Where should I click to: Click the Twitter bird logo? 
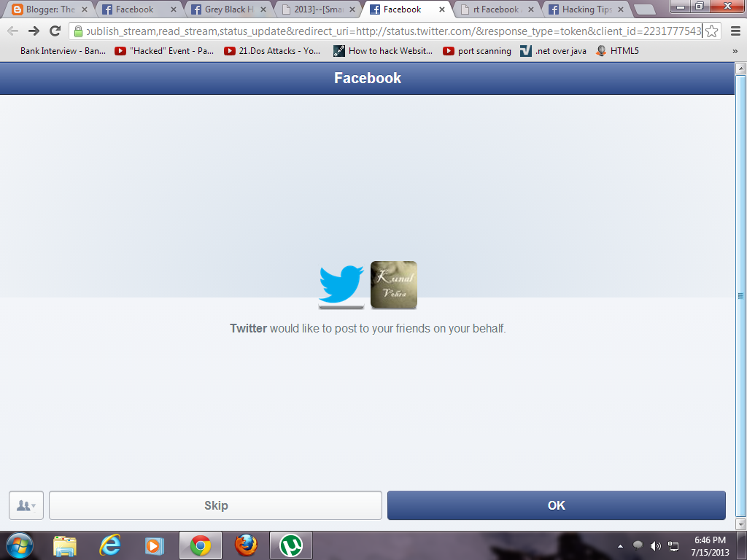(x=341, y=285)
